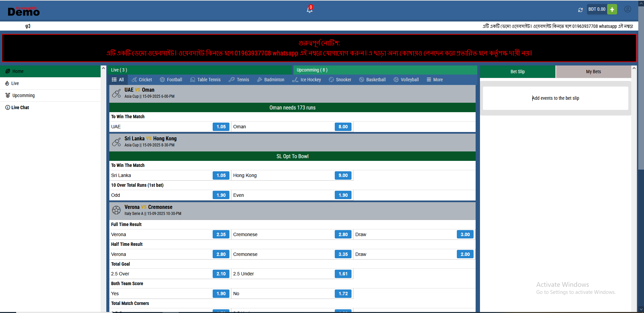Choose Draw odds 3.00 for Full Time
Screen dimensions: 644x313
(465, 234)
